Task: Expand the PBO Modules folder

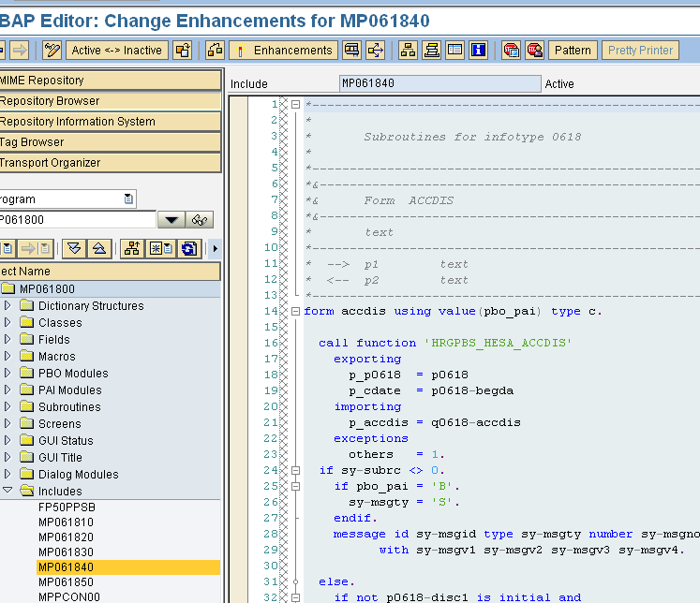Action: pos(7,373)
